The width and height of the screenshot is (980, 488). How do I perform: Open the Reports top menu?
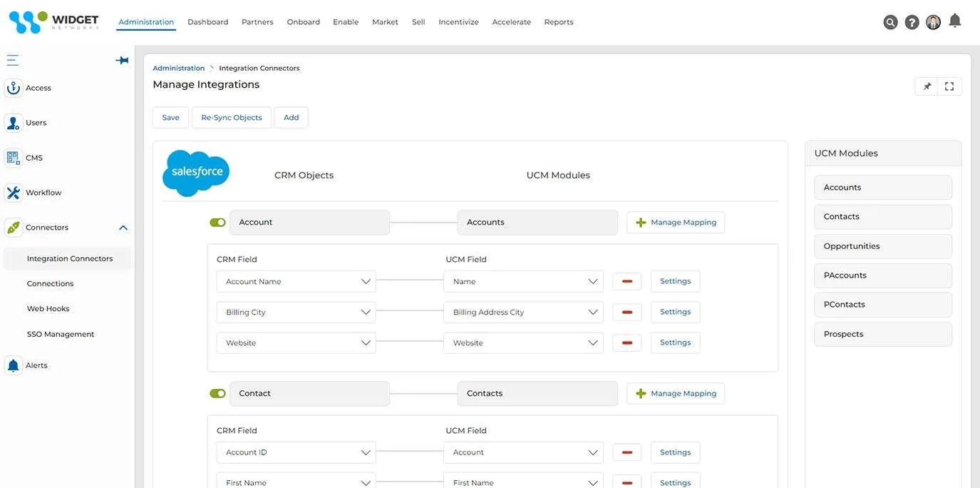coord(559,22)
